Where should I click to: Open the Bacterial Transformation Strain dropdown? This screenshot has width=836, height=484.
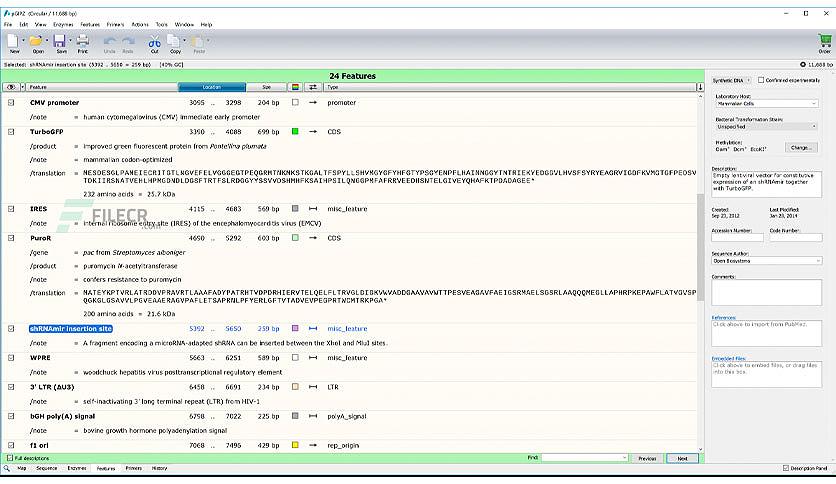click(x=766, y=127)
